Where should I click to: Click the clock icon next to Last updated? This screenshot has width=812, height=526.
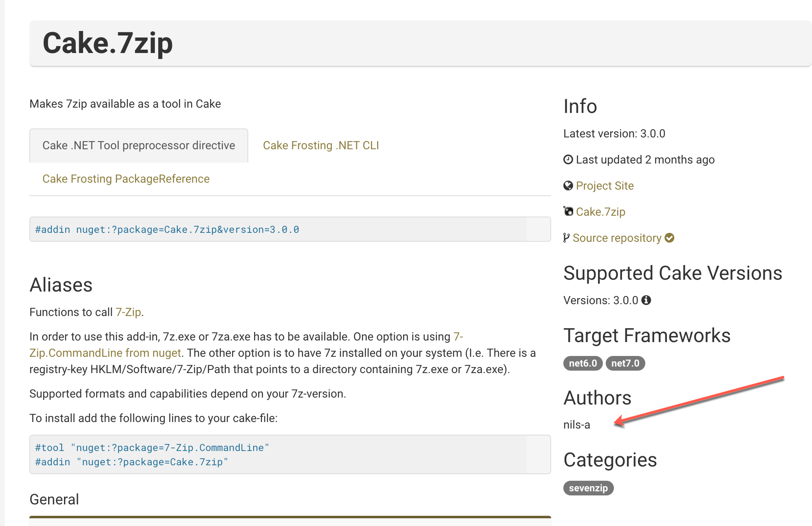[x=567, y=159]
